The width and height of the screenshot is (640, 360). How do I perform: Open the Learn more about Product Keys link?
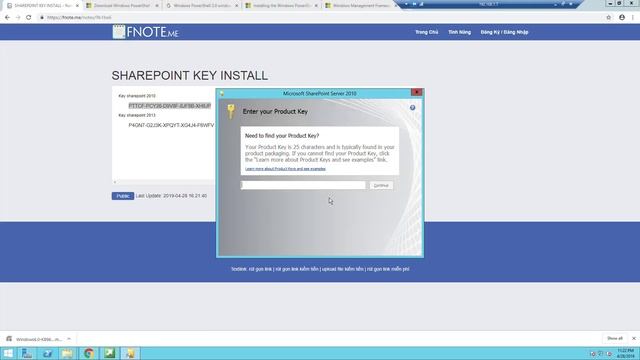coord(285,169)
